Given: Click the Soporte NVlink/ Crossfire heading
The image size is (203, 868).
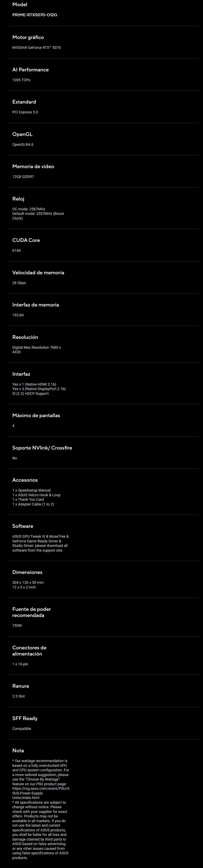Looking at the screenshot, I should tap(42, 448).
